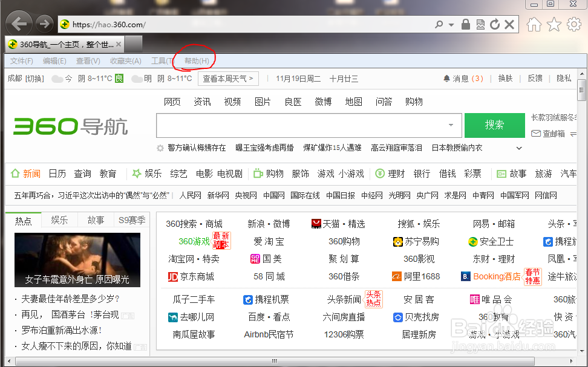588x367 pixels.
Task: Open the 工具(T) menu
Action: click(x=162, y=60)
